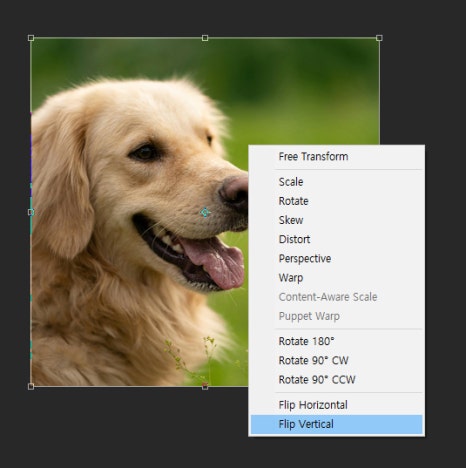Click the Content-Aware Scale entry
The width and height of the screenshot is (466, 468).
pyautogui.click(x=336, y=297)
